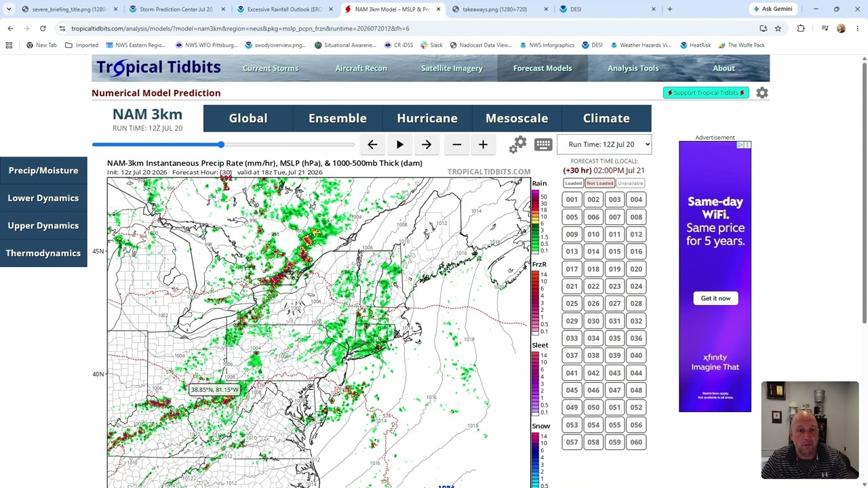Open keyboard shortcuts icon
The image size is (868, 488).
(543, 144)
